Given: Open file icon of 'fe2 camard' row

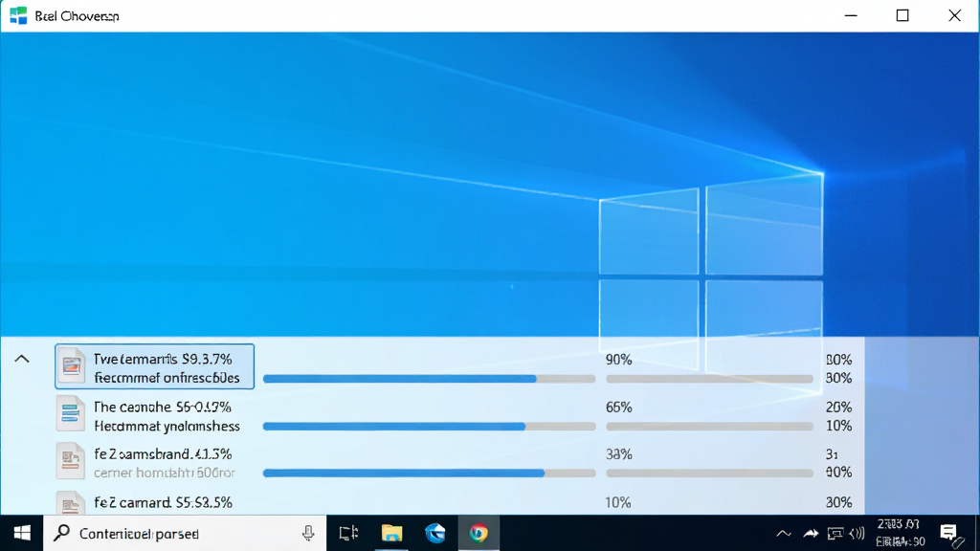Looking at the screenshot, I should pyautogui.click(x=71, y=503).
